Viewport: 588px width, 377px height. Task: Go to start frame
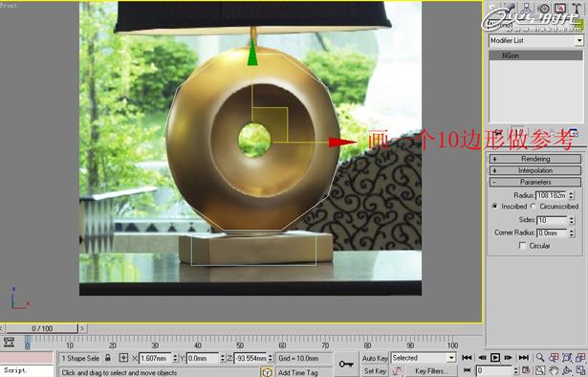467,358
